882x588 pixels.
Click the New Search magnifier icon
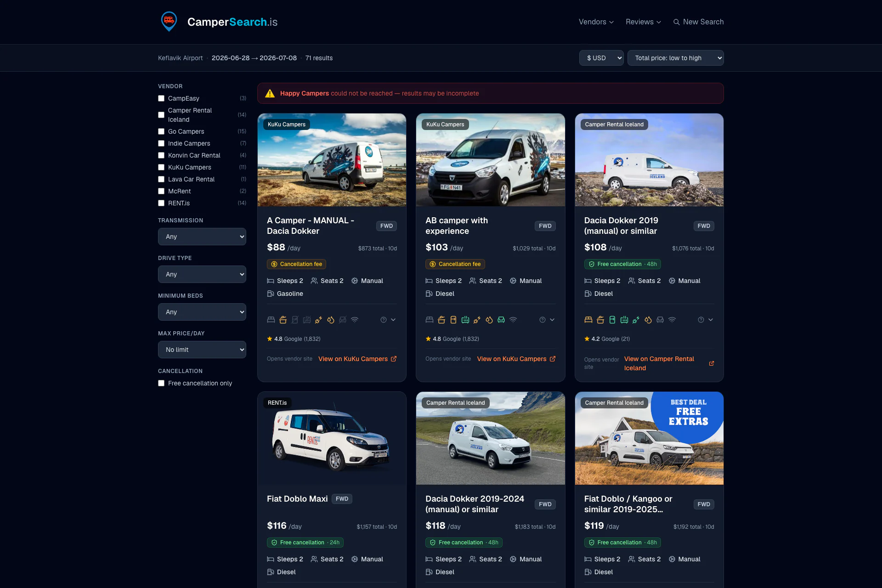(x=676, y=22)
